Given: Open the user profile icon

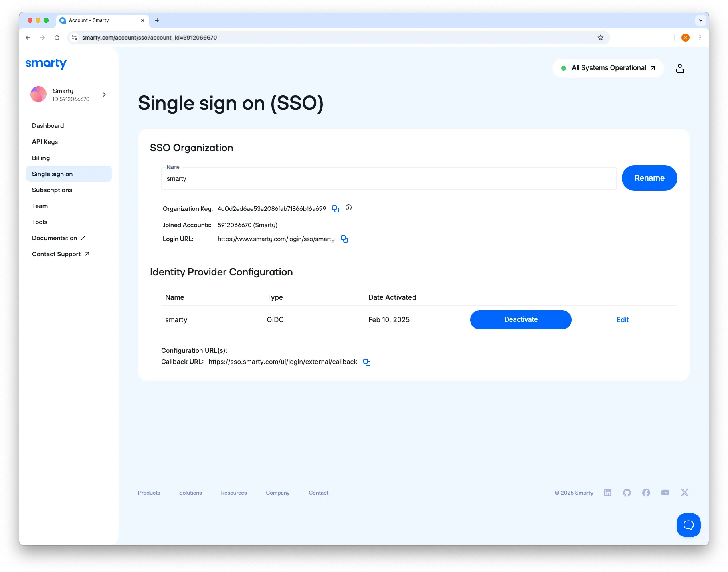Looking at the screenshot, I should point(680,68).
